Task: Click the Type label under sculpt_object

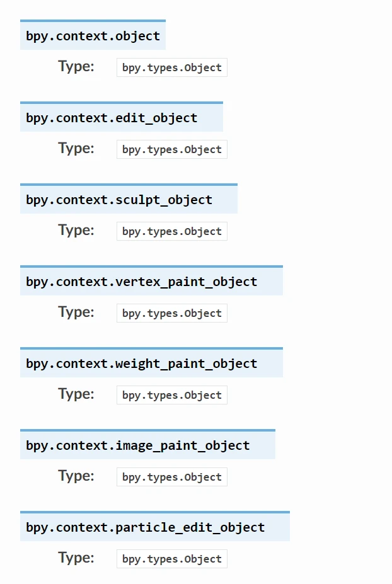Action: [x=76, y=231]
